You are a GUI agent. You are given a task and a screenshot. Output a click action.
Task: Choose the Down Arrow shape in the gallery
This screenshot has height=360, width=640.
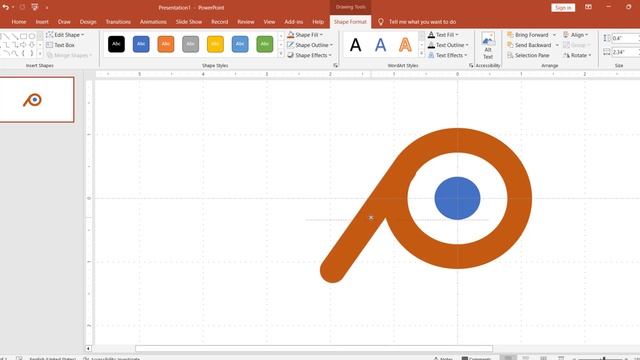[32, 45]
